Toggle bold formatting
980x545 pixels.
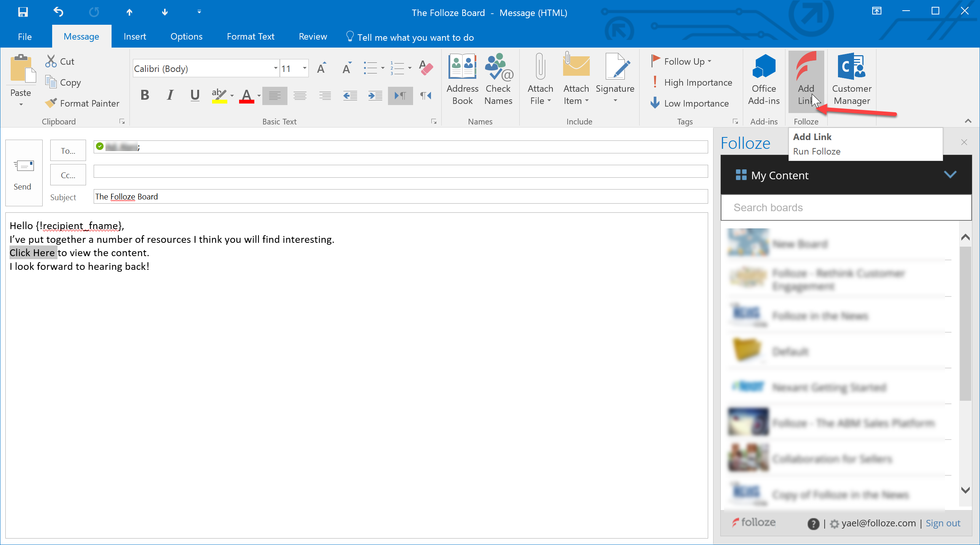(144, 96)
